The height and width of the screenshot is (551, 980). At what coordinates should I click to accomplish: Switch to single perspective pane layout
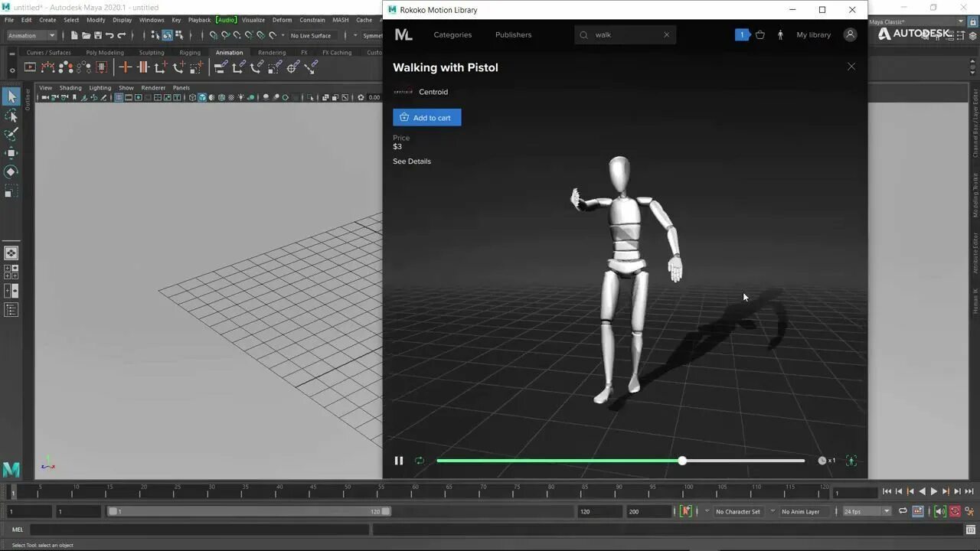(x=11, y=253)
